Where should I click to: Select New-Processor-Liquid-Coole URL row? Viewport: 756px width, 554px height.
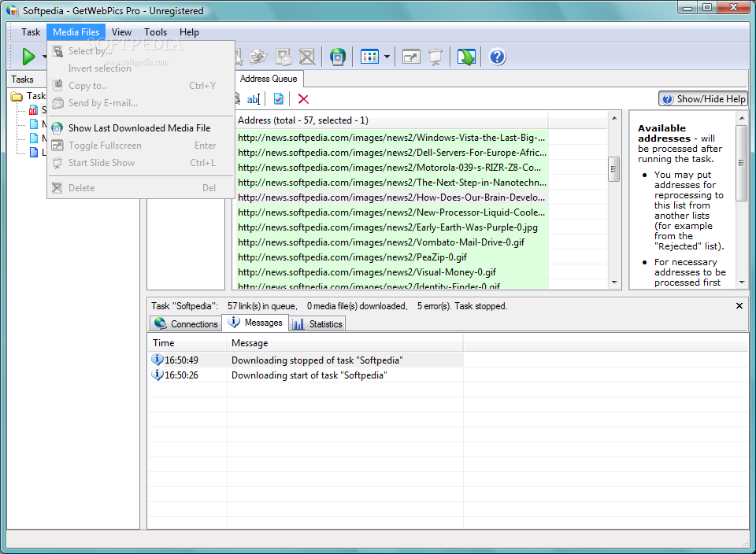[391, 212]
